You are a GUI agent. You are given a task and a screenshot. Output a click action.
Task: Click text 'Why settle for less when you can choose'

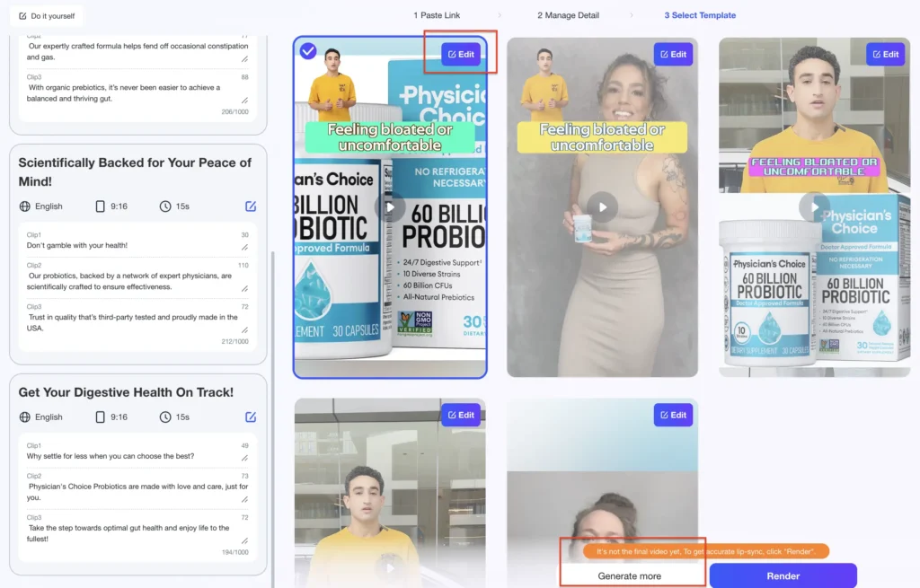(x=111, y=456)
